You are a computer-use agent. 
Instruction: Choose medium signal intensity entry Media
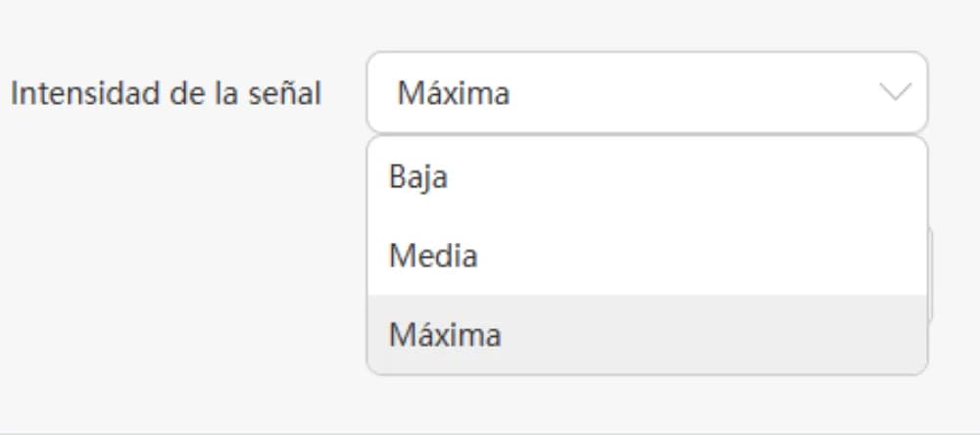click(x=433, y=256)
